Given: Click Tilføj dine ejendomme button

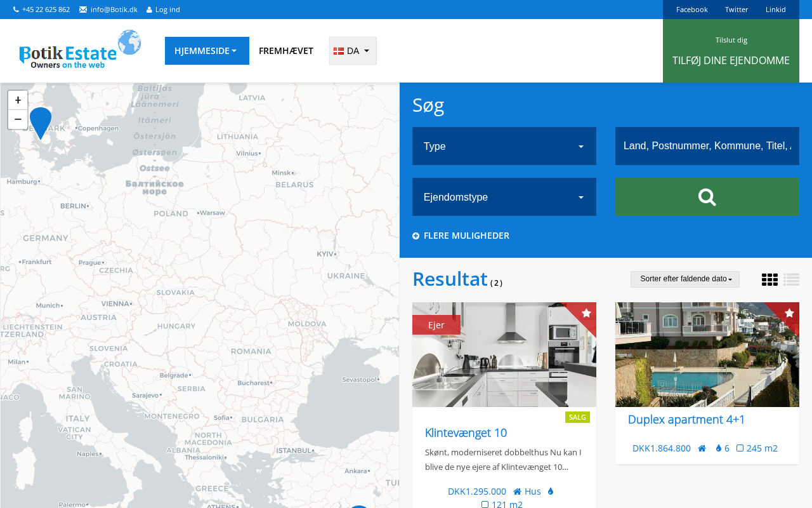Looking at the screenshot, I should [x=731, y=60].
